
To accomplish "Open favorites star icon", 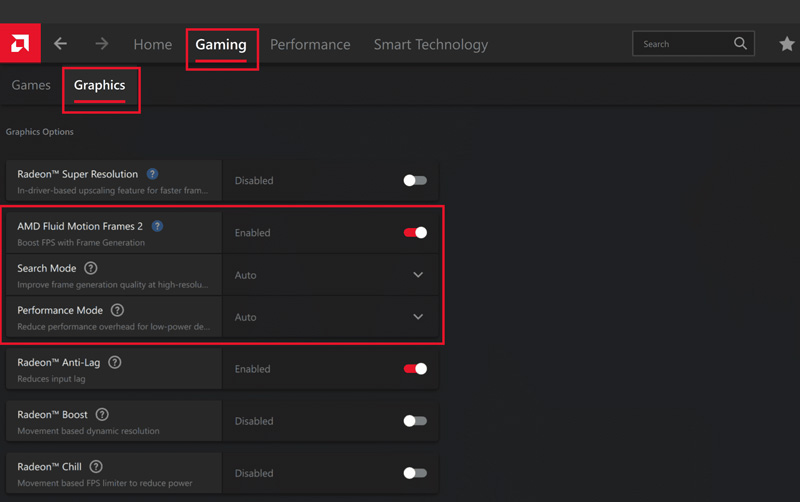I will click(x=787, y=44).
